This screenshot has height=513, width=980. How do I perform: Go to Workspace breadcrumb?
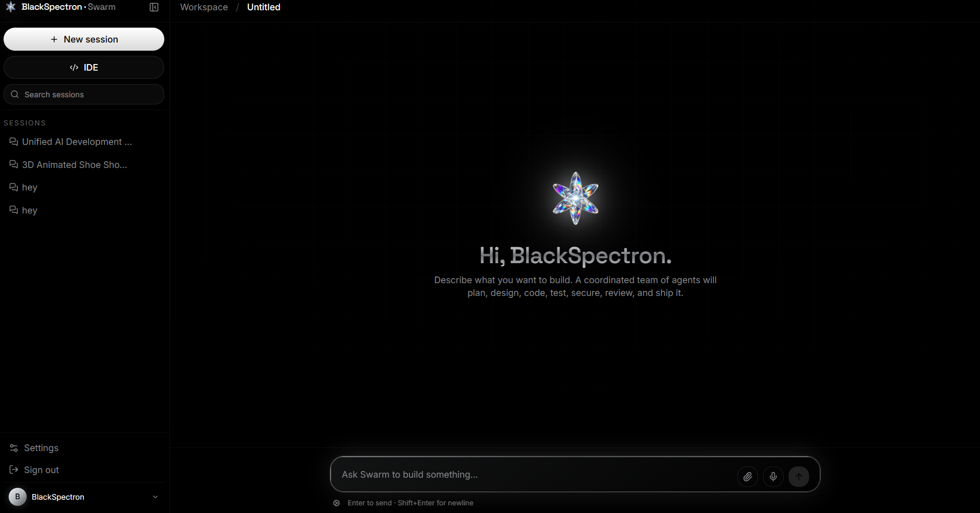tap(204, 7)
